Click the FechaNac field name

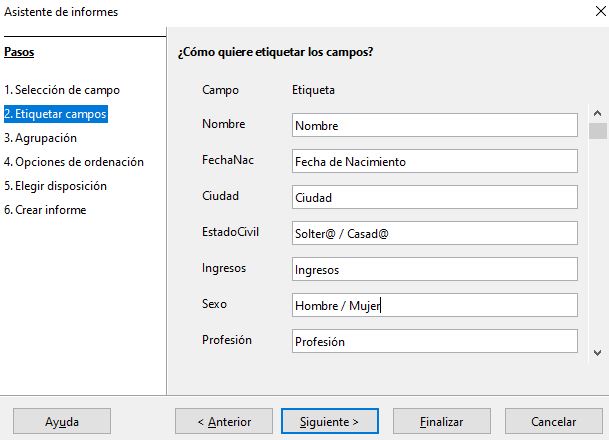[228, 160]
